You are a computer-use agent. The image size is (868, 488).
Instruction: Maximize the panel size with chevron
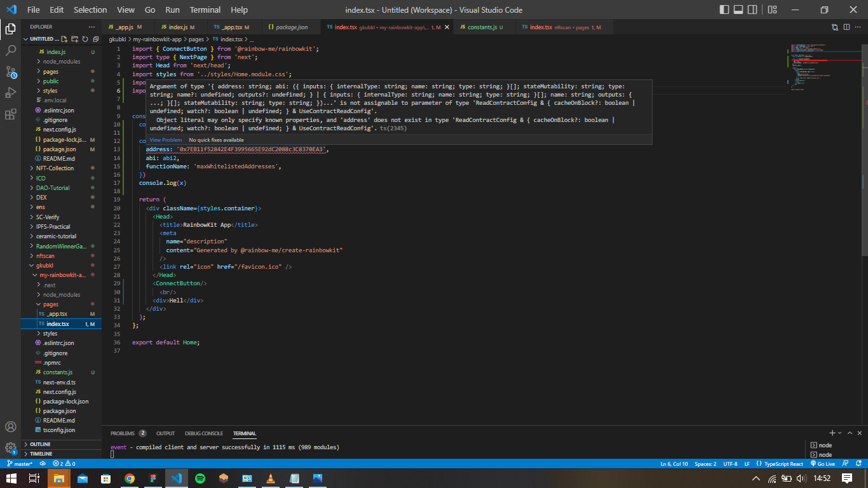848,433
